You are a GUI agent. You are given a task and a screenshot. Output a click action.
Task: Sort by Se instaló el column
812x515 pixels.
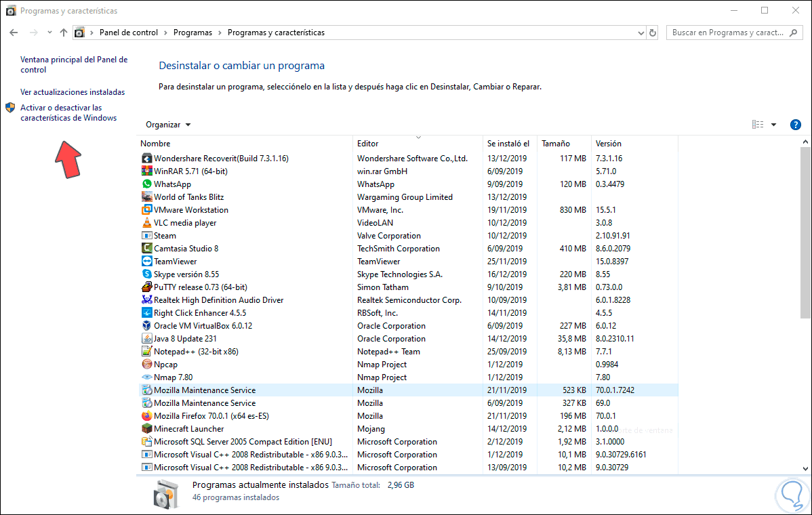point(510,144)
